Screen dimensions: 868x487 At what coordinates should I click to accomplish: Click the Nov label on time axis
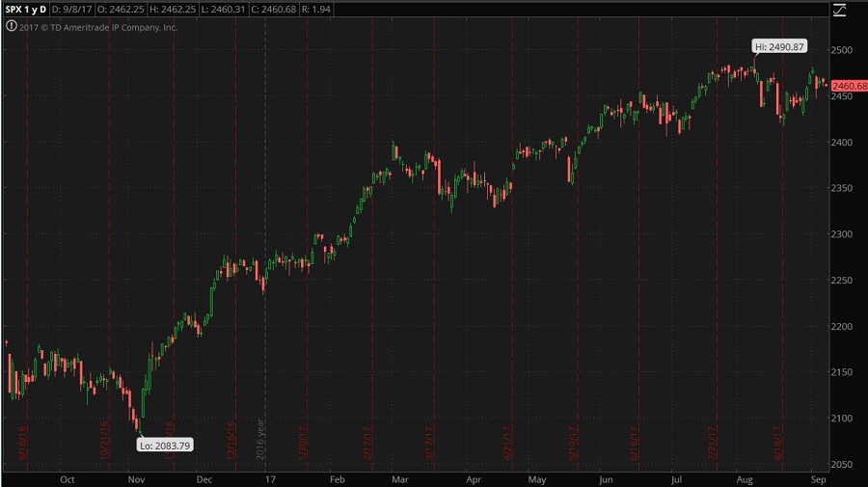[x=136, y=478]
